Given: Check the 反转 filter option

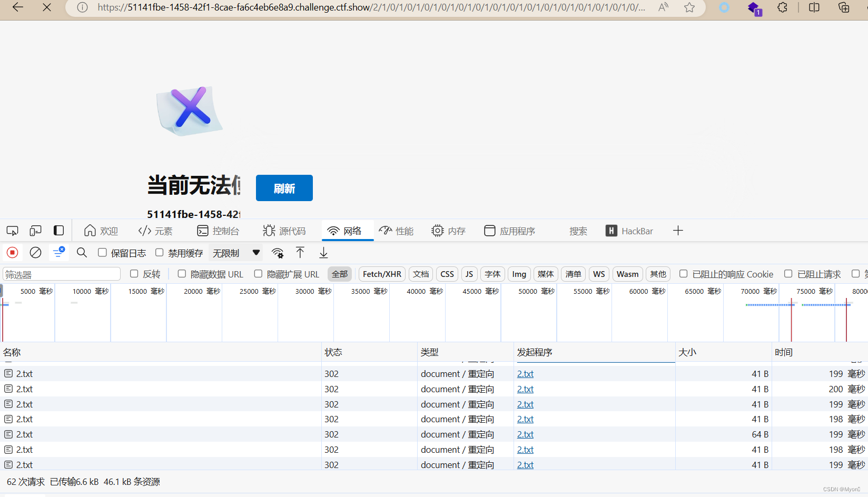Looking at the screenshot, I should 134,274.
